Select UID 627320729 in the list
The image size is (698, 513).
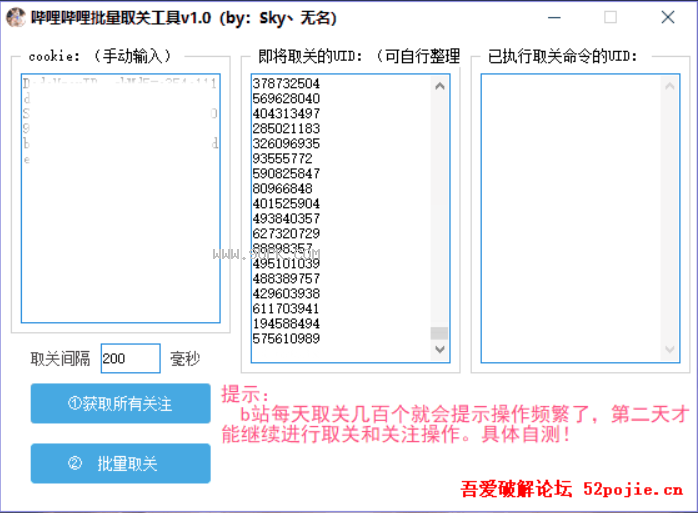(x=286, y=233)
